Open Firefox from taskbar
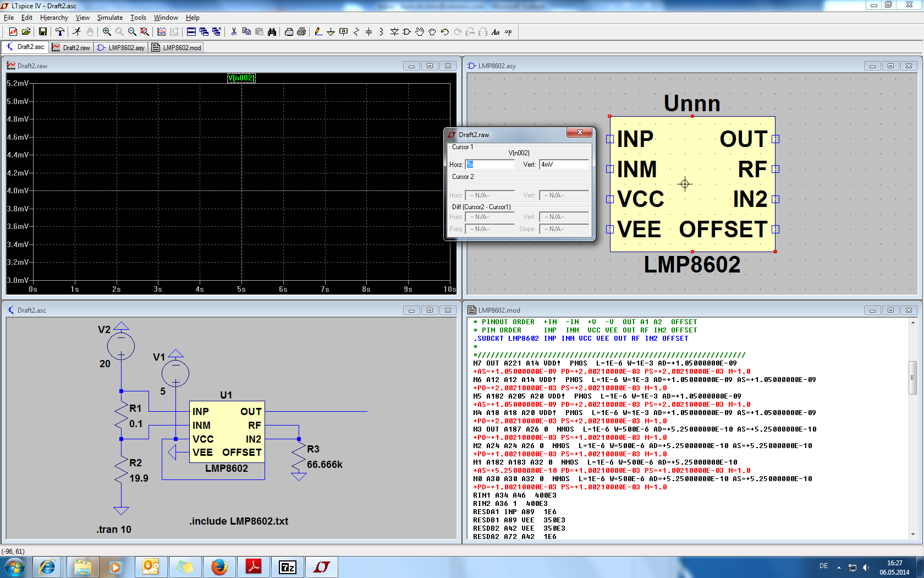The height and width of the screenshot is (578, 924). pos(219,567)
